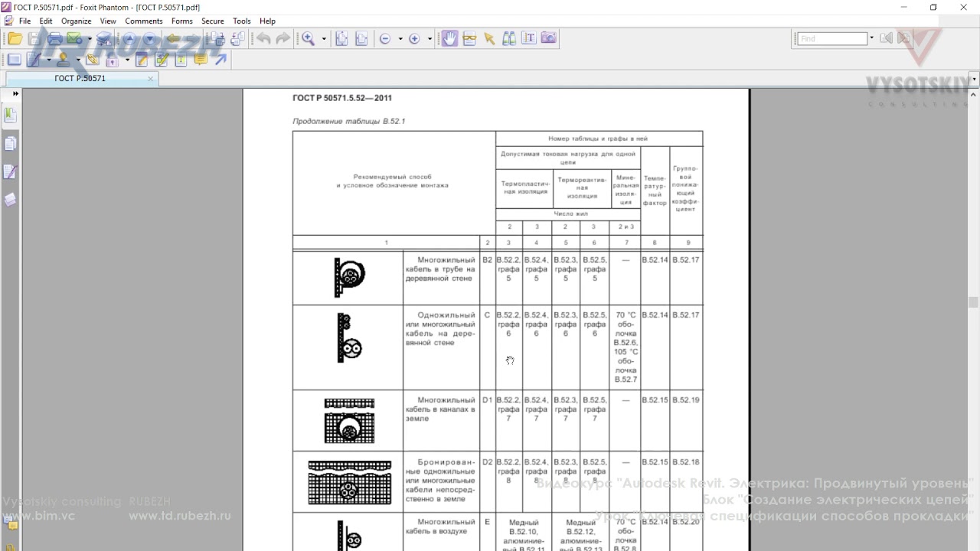
Task: Click the Attach file paperclip icon
Action: (x=92, y=60)
